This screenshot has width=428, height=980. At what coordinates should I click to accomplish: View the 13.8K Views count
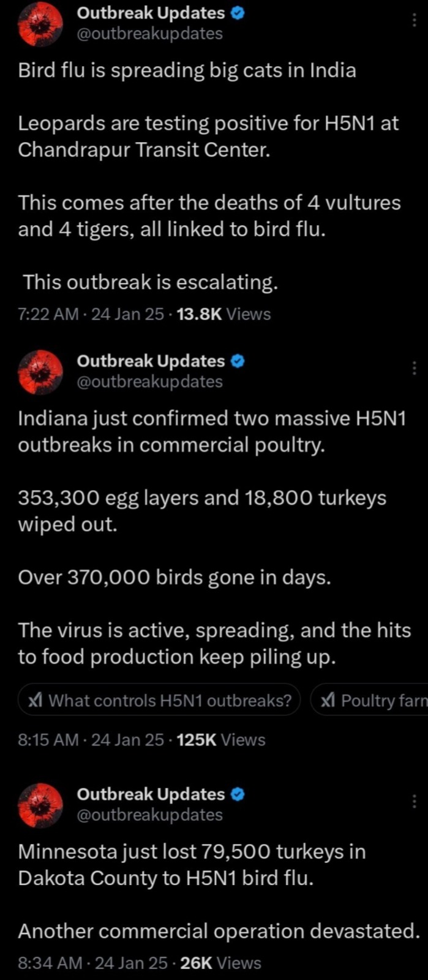(x=223, y=314)
